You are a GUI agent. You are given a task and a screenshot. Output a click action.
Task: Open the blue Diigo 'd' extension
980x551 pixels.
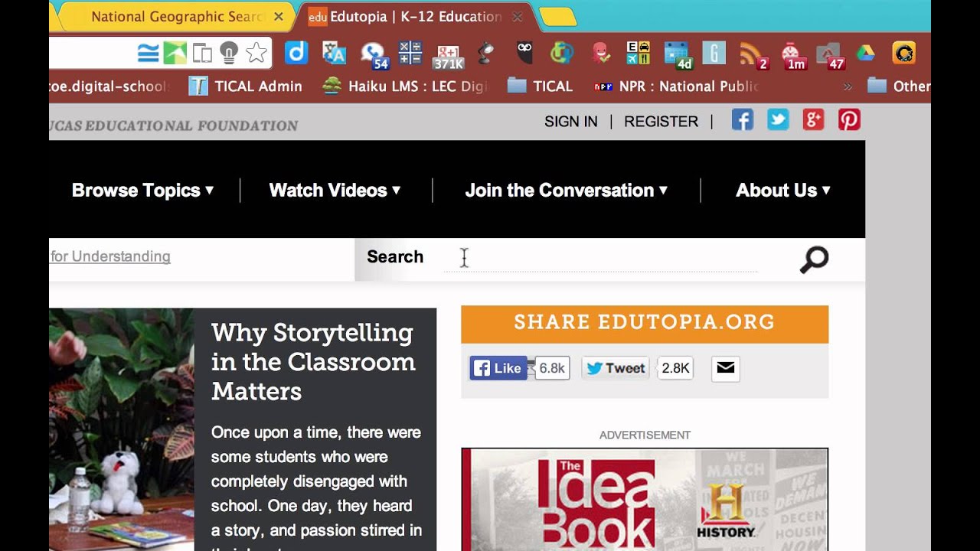296,53
